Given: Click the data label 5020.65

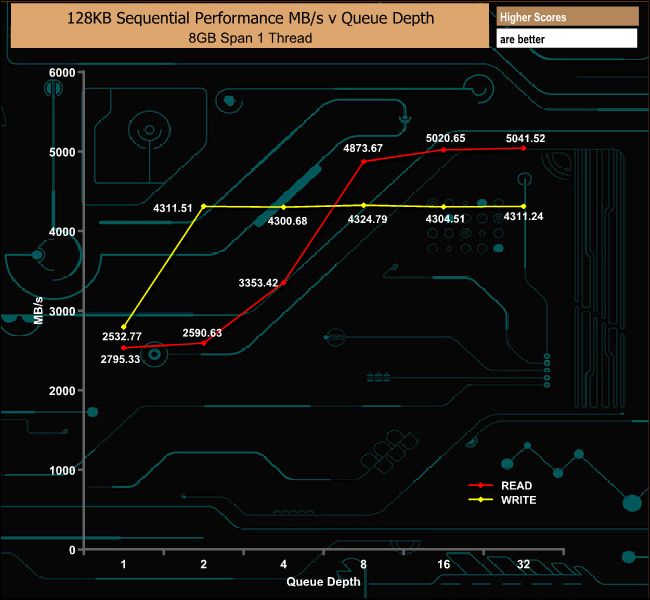Looking at the screenshot, I should click(446, 138).
